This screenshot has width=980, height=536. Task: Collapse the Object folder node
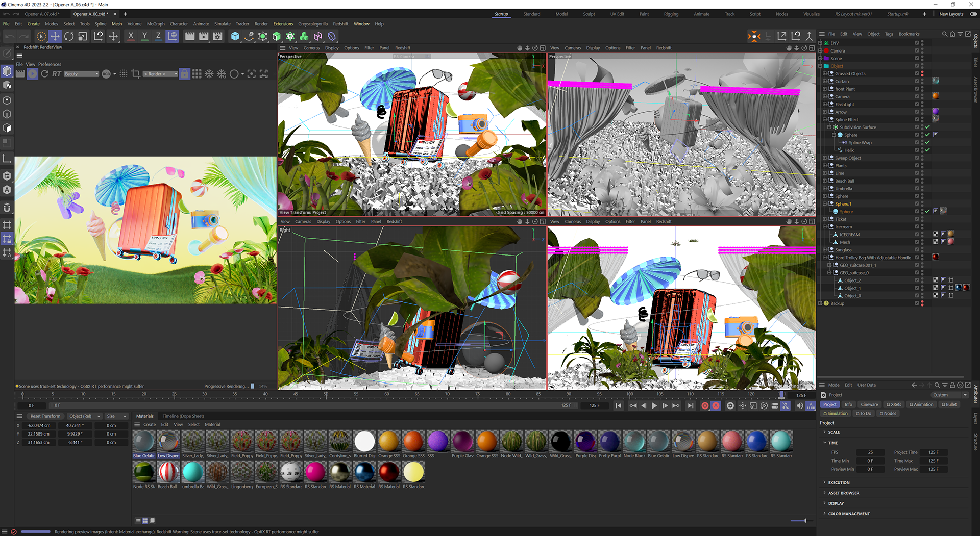click(x=820, y=66)
